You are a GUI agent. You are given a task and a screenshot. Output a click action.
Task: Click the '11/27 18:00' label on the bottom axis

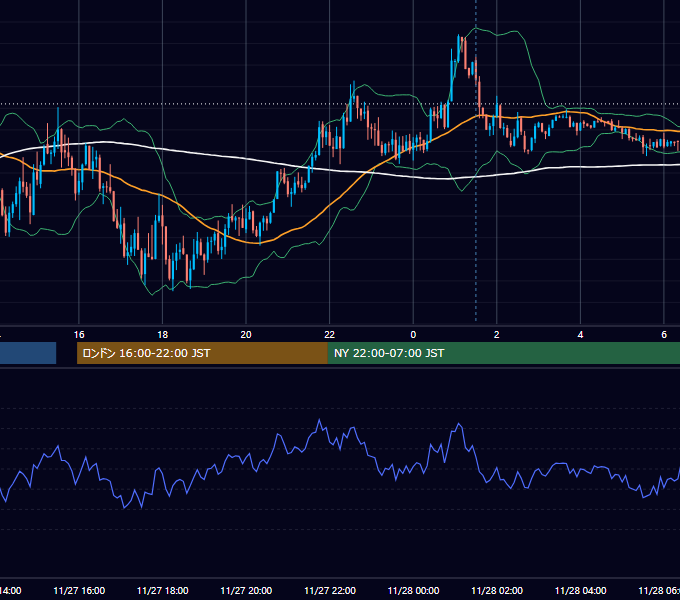[x=163, y=590]
